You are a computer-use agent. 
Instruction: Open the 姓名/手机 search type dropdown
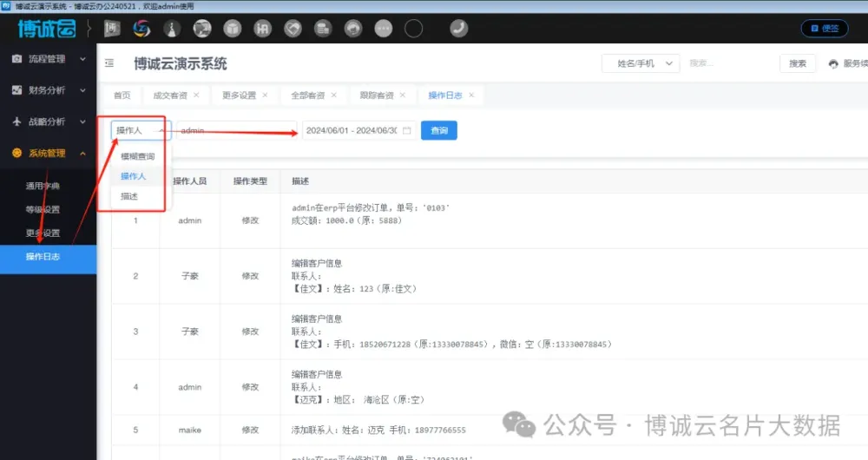pyautogui.click(x=641, y=63)
